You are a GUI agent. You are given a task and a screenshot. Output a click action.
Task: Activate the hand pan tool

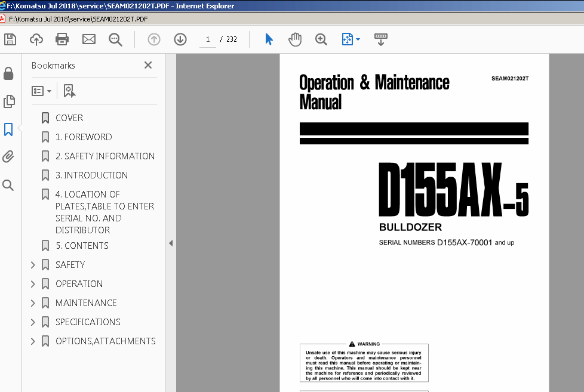tap(295, 39)
